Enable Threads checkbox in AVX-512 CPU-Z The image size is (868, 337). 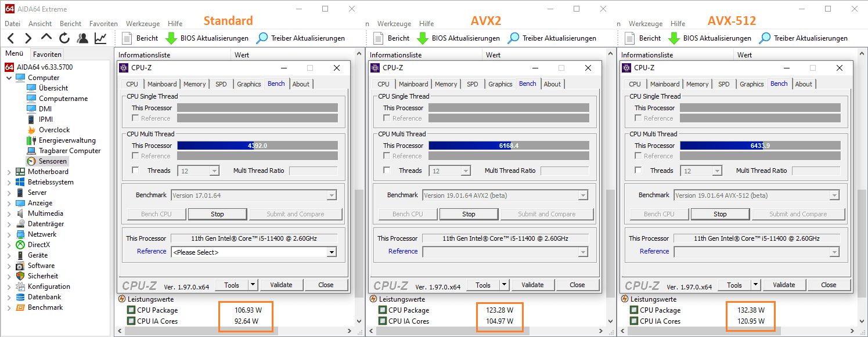tap(638, 171)
